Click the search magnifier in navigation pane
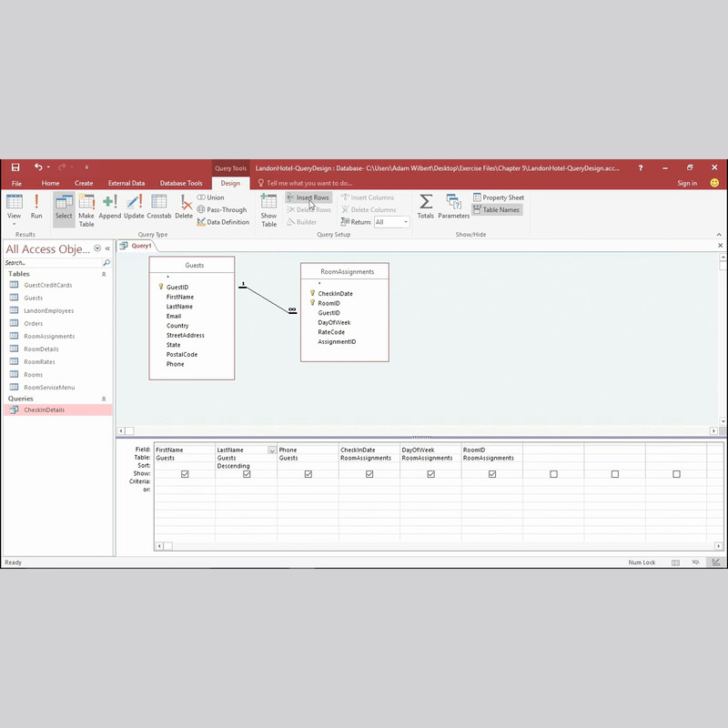728x728 pixels. [x=106, y=263]
